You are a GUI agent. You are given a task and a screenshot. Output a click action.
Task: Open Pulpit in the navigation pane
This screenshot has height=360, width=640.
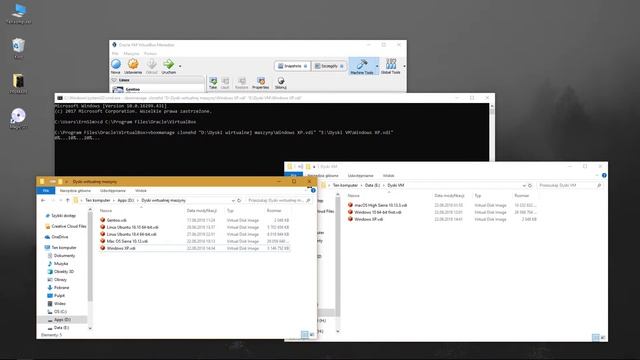point(59,296)
